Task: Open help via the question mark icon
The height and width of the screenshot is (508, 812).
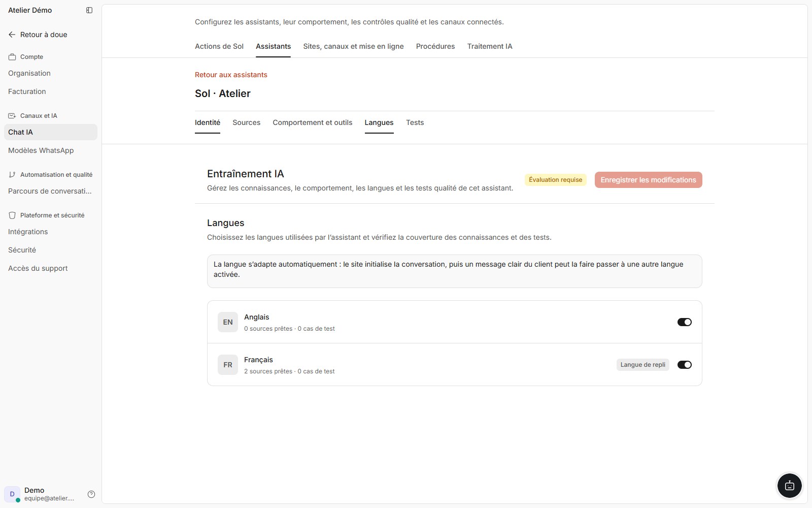Action: pos(91,494)
